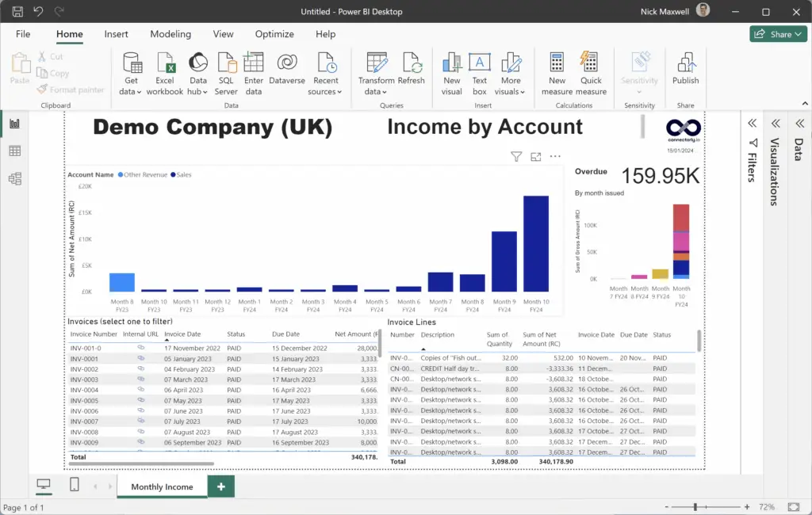The image size is (812, 515).
Task: Switch to mobile layout view
Action: click(x=75, y=485)
